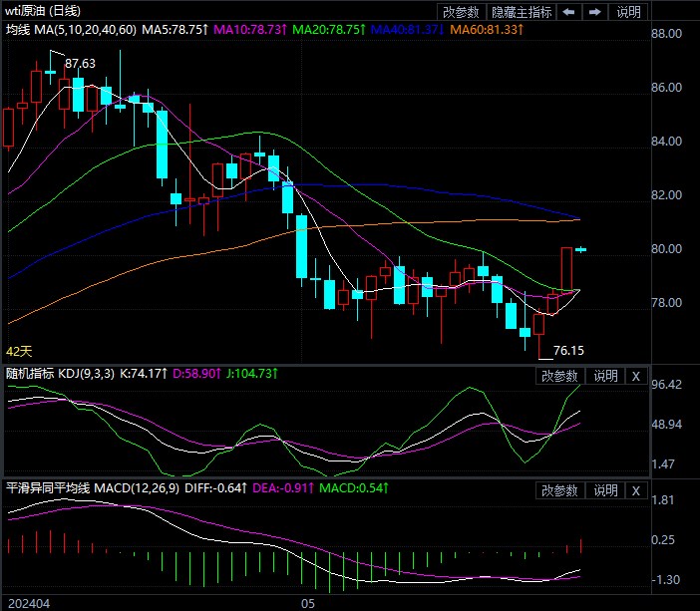Click the wti原油 (日线) chart title
This screenshot has width=700, height=611.
point(45,11)
